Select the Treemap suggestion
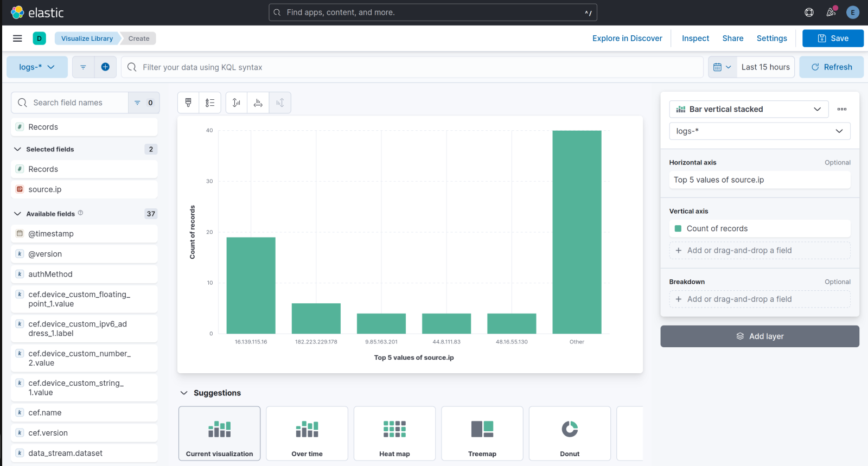Screen dimensions: 868x466 point(482,433)
